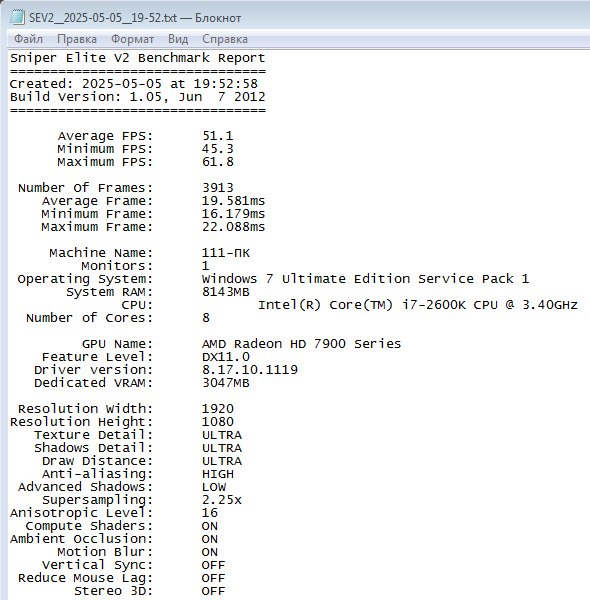
Task: Click the Supersampling value 2.25x
Action: click(x=222, y=500)
